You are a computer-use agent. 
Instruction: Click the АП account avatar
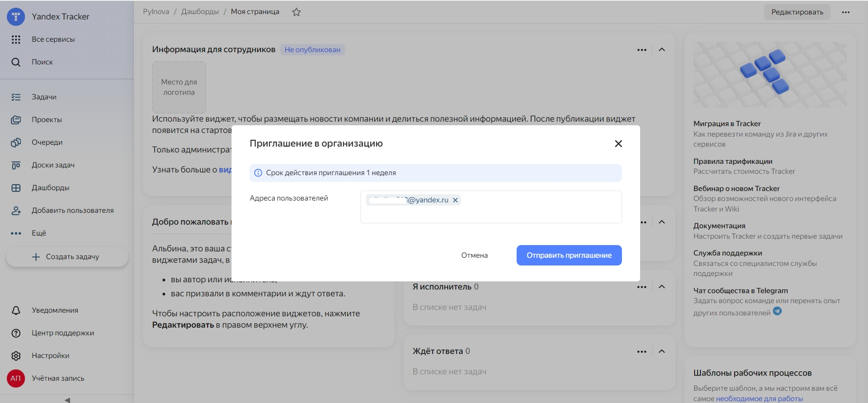tap(16, 378)
